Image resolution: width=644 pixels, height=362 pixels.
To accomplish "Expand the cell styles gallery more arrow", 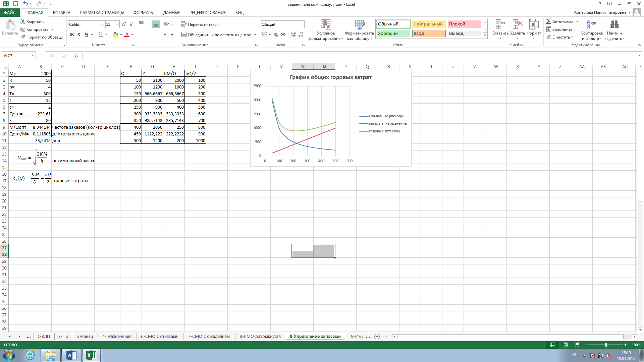I will [485, 36].
